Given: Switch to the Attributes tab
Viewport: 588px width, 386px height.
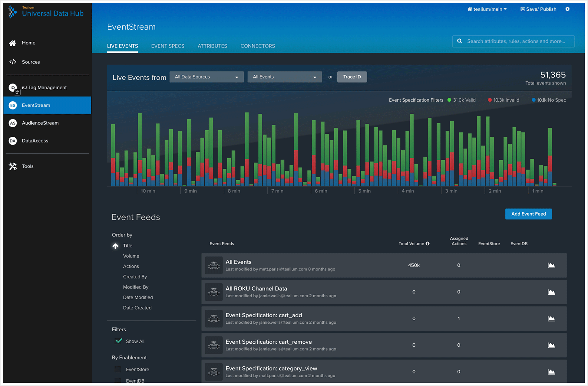Looking at the screenshot, I should 212,46.
